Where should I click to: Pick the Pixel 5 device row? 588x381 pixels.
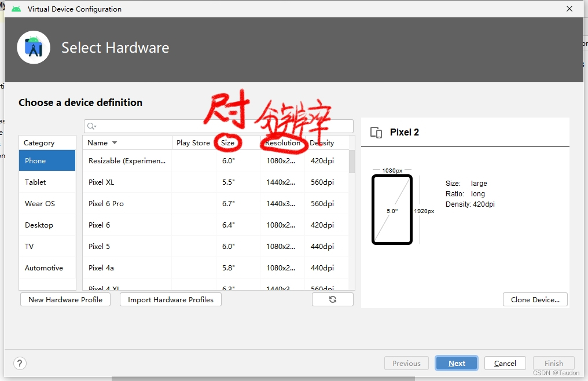pos(216,246)
